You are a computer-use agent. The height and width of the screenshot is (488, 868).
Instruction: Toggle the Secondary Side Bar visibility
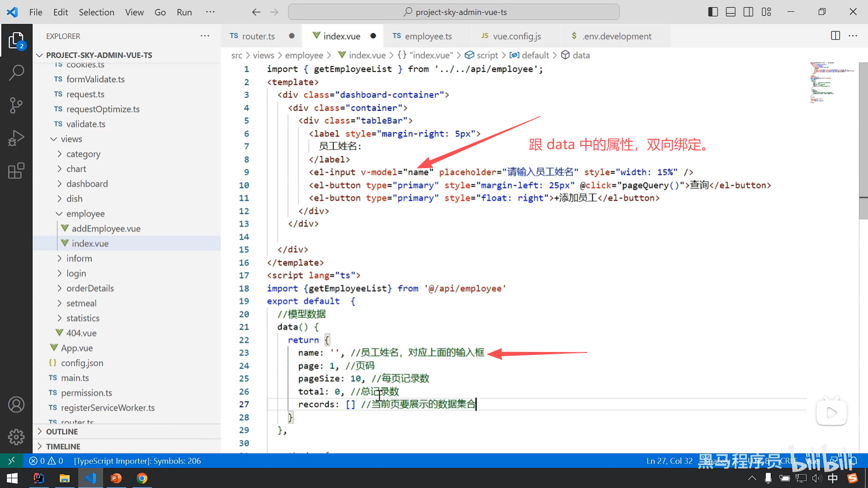(x=748, y=12)
